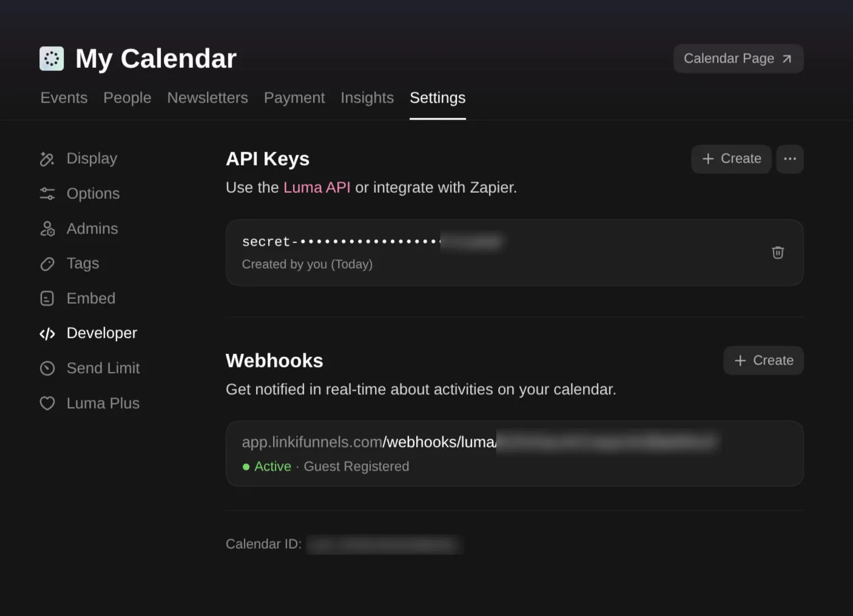This screenshot has height=616, width=853.
Task: Open the Calendar Page button
Action: (738, 59)
